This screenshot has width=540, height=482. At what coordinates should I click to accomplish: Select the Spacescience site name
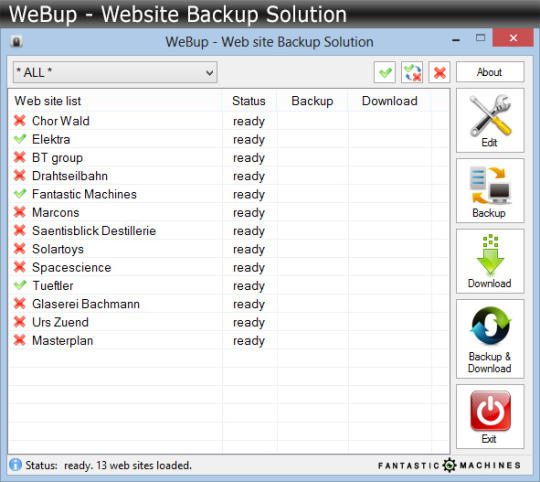coord(72,268)
